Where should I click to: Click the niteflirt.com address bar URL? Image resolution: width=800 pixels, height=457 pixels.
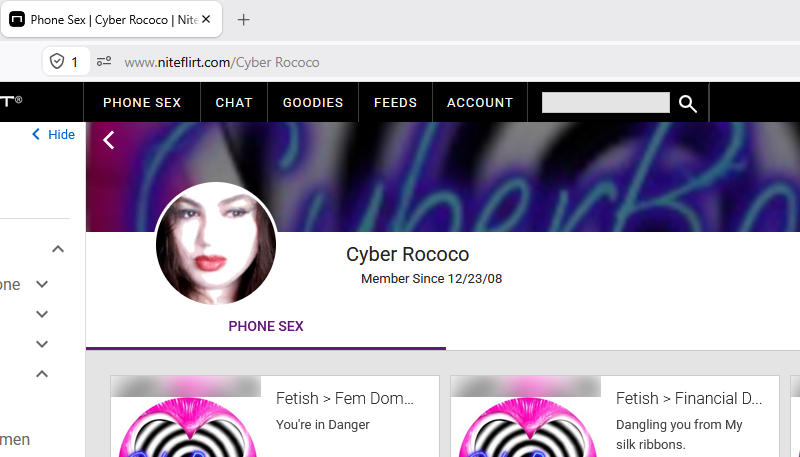[x=222, y=62]
